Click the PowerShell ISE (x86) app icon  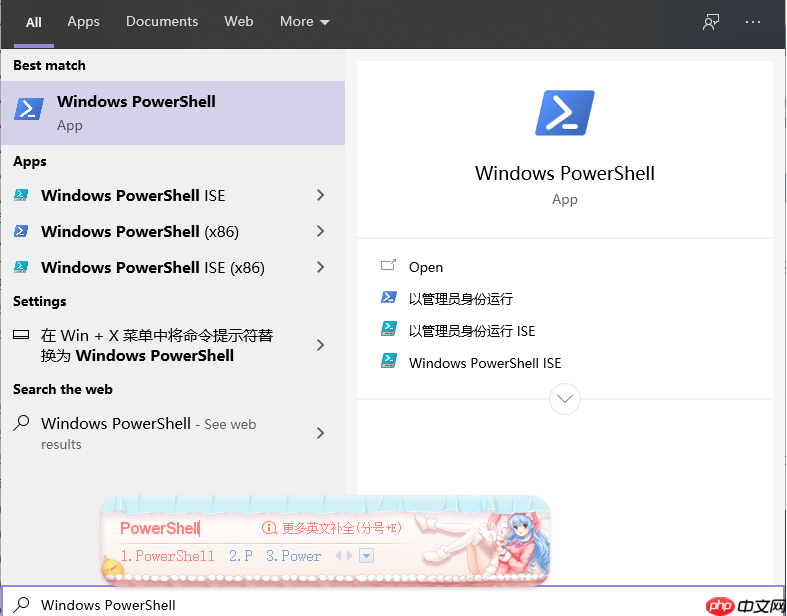click(x=21, y=267)
